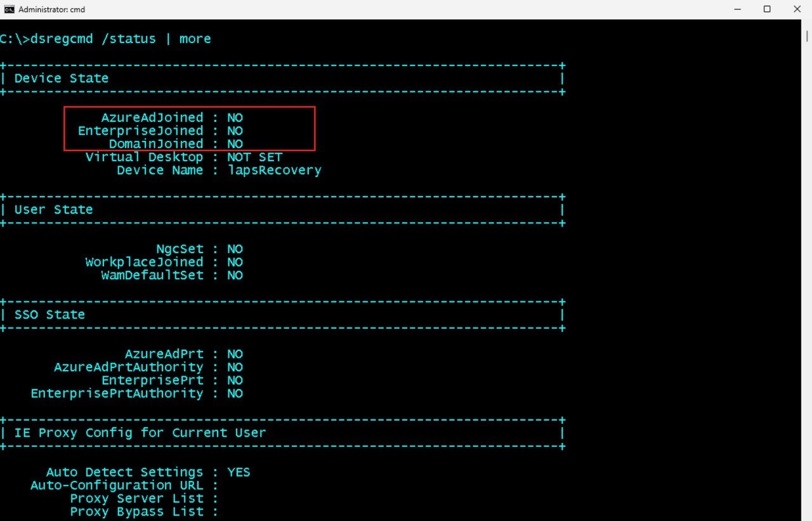Click the 'NgcSet' label
The image size is (812, 521).
click(180, 249)
